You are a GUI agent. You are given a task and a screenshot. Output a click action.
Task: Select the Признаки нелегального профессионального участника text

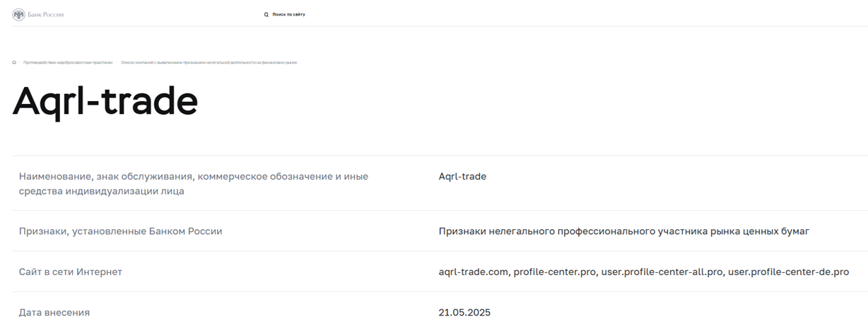tap(624, 231)
